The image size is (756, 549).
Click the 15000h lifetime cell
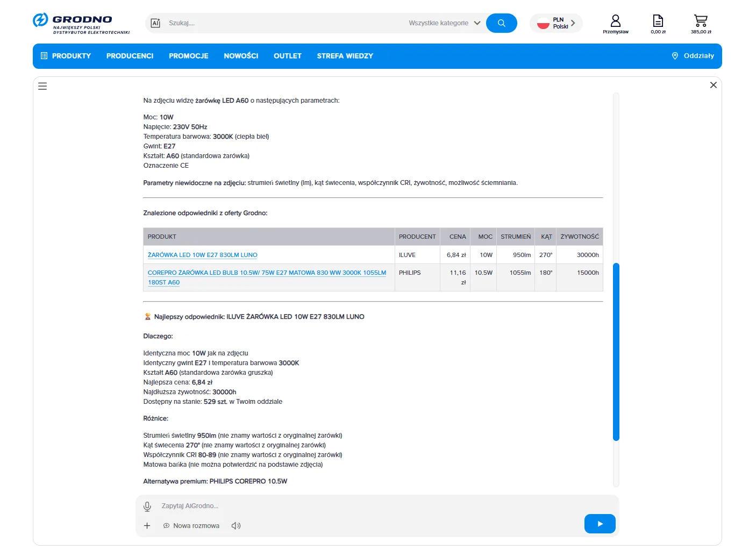(x=580, y=277)
